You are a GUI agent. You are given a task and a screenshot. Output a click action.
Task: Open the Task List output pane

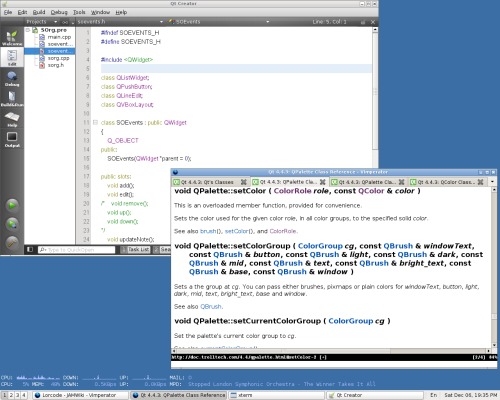click(135, 249)
